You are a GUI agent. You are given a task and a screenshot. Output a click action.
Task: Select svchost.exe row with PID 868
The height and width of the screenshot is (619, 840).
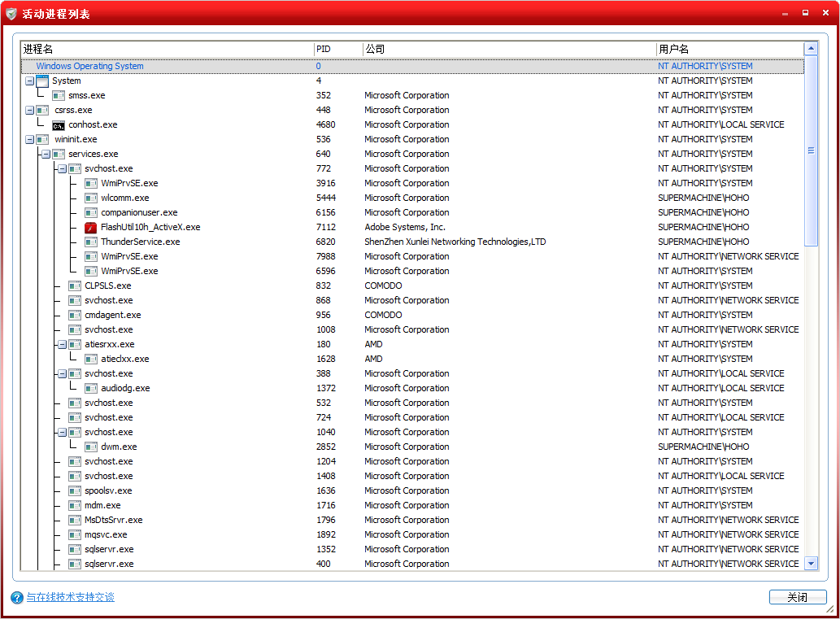[x=412, y=301]
